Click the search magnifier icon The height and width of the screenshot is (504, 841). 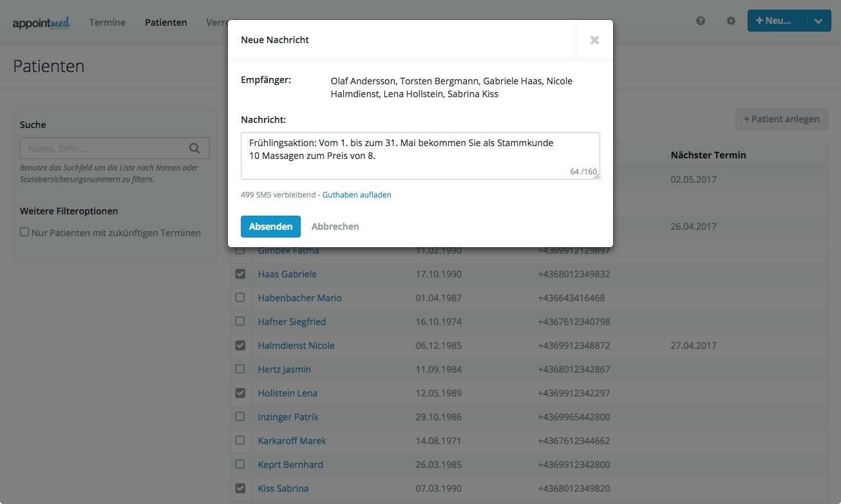tap(194, 148)
